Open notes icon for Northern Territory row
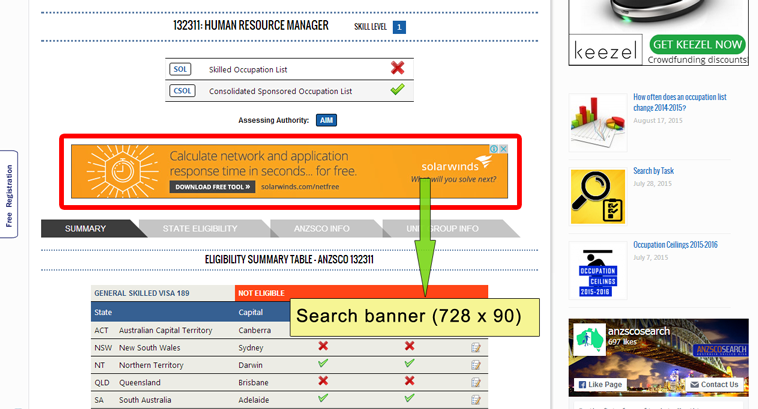Screen dimensions: 758x409 (476, 365)
